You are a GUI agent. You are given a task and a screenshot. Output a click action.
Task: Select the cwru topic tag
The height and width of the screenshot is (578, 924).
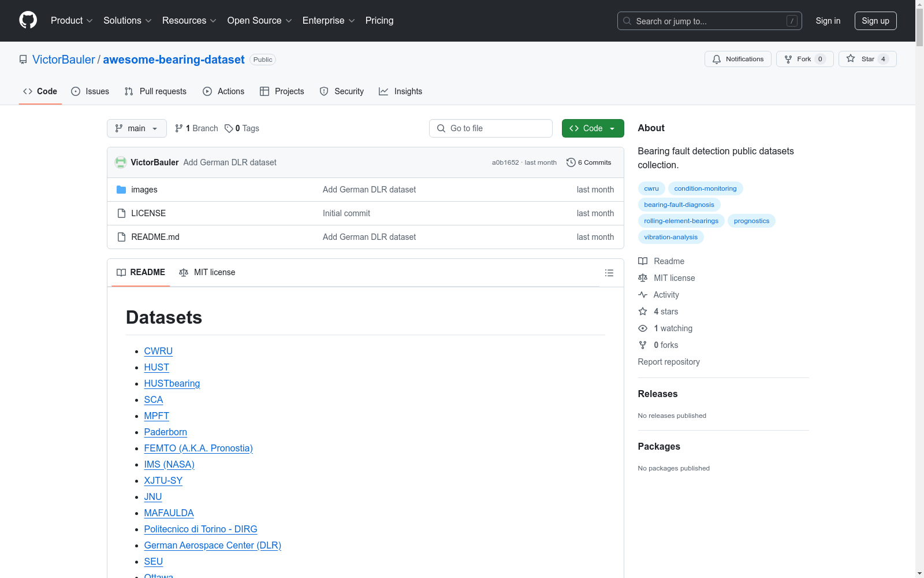click(651, 188)
